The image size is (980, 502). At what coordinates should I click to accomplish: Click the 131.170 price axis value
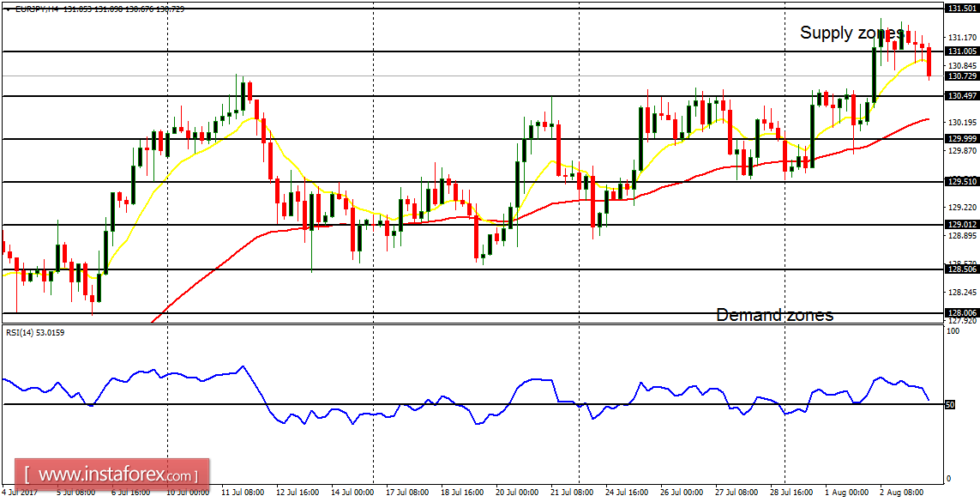point(961,37)
